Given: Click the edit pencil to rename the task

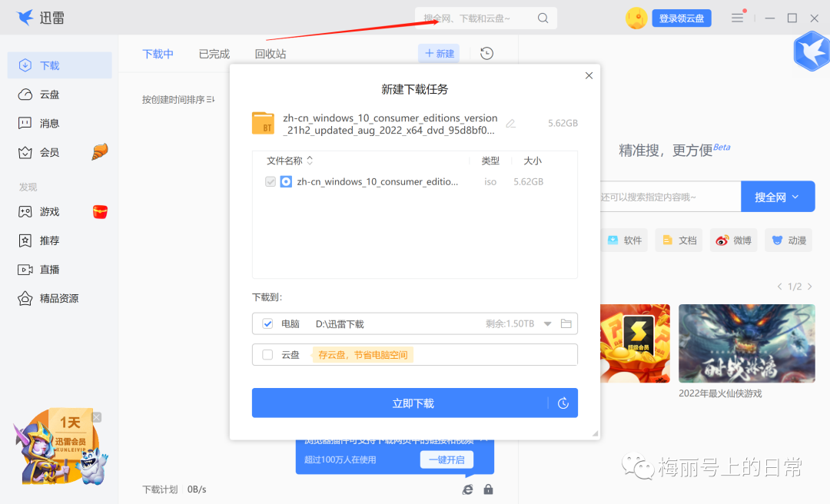Looking at the screenshot, I should pos(511,124).
